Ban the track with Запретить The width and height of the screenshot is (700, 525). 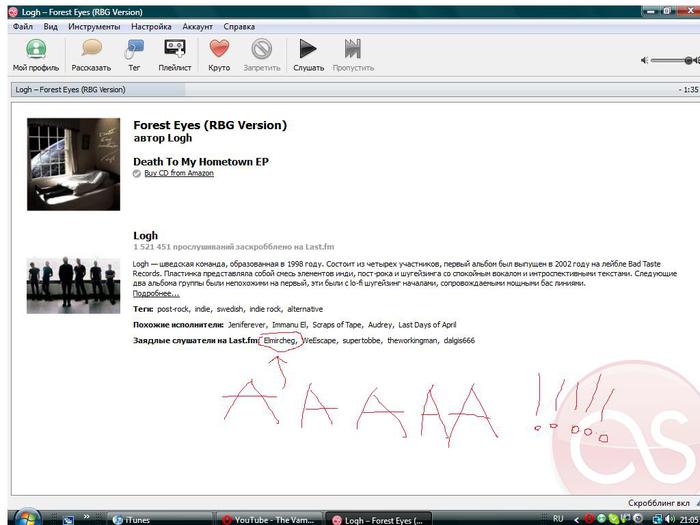262,55
